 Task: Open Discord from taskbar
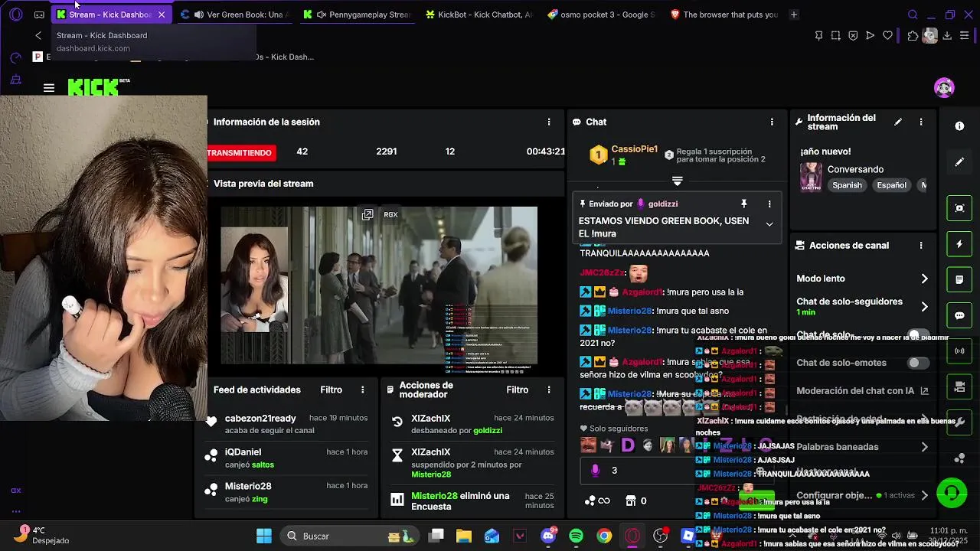548,536
